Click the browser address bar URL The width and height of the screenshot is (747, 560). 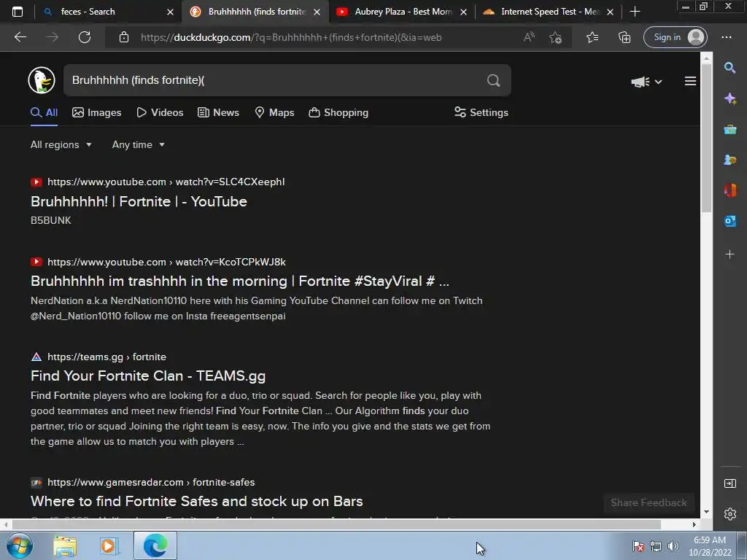291,37
